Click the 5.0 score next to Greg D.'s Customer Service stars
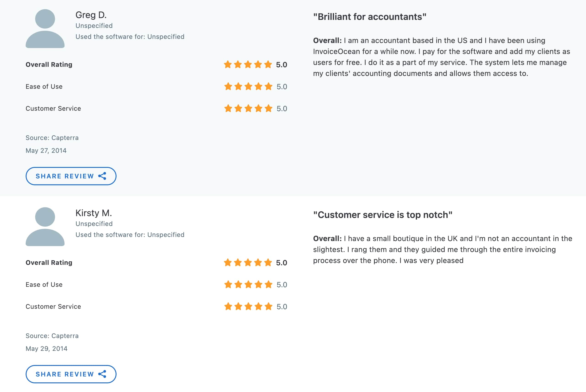The height and width of the screenshot is (392, 586). [282, 108]
